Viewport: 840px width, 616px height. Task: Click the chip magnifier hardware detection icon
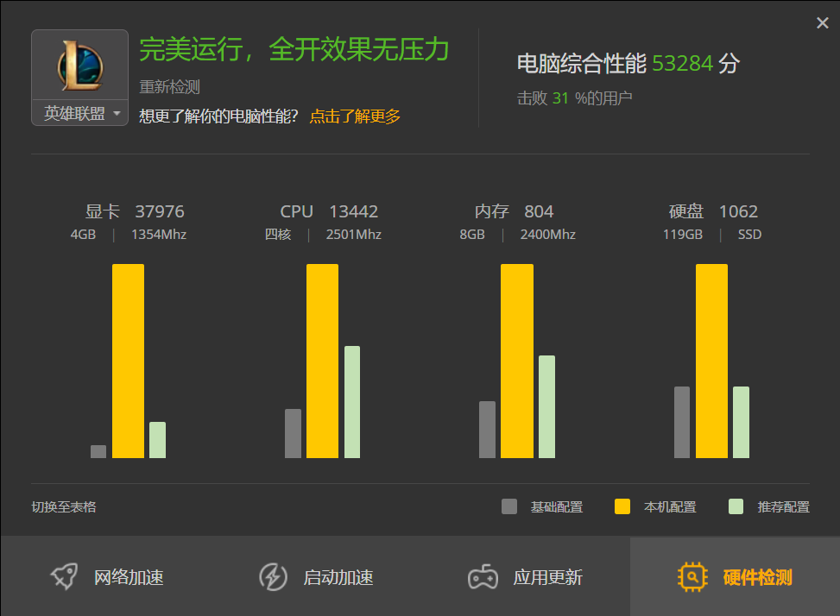point(692,577)
